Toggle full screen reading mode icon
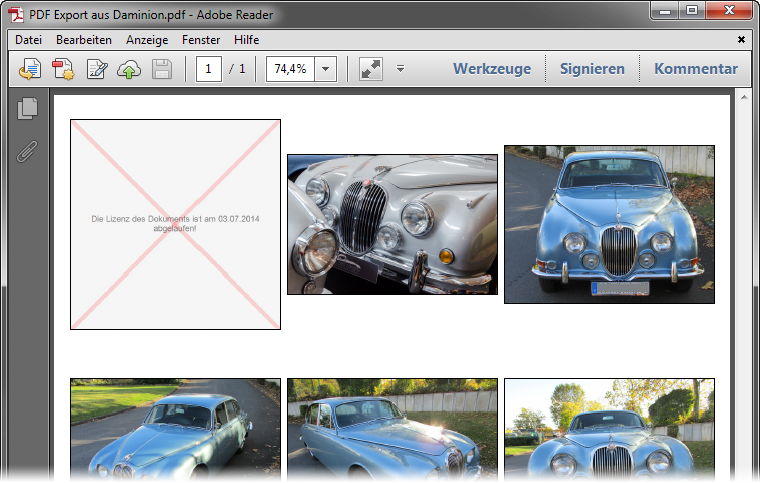 [x=370, y=69]
